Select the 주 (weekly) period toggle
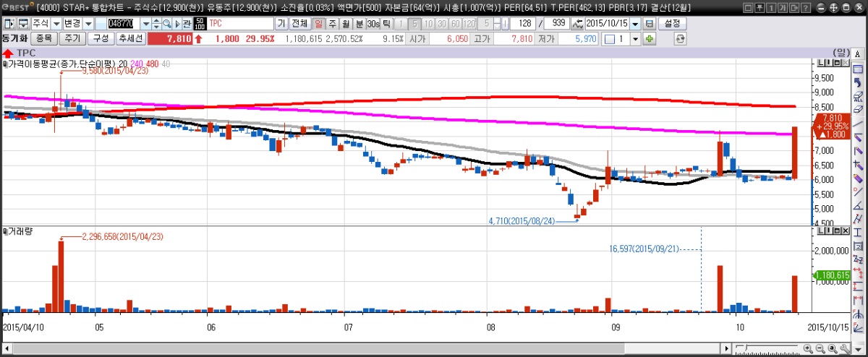 333,24
